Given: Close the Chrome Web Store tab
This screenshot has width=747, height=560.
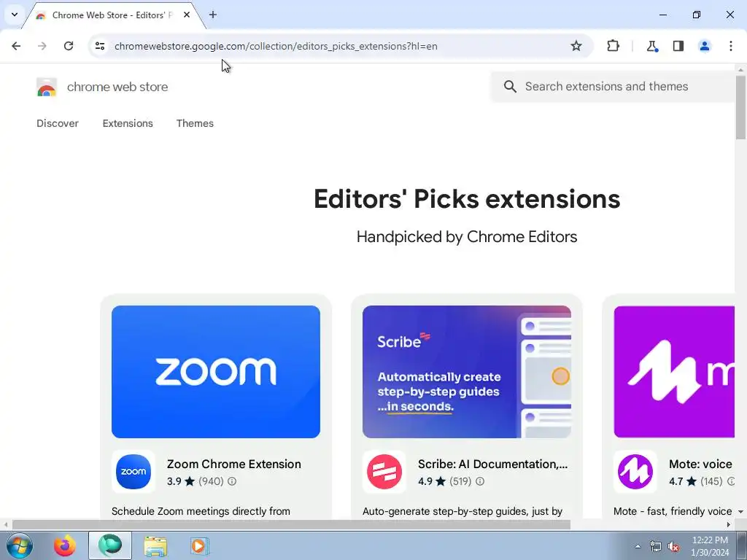Looking at the screenshot, I should point(187,15).
